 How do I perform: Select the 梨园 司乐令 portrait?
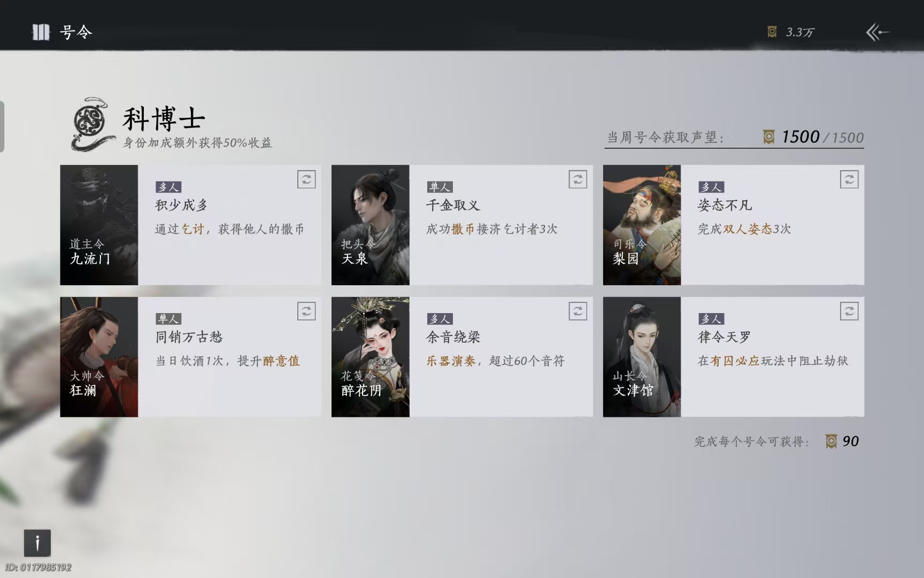[642, 225]
